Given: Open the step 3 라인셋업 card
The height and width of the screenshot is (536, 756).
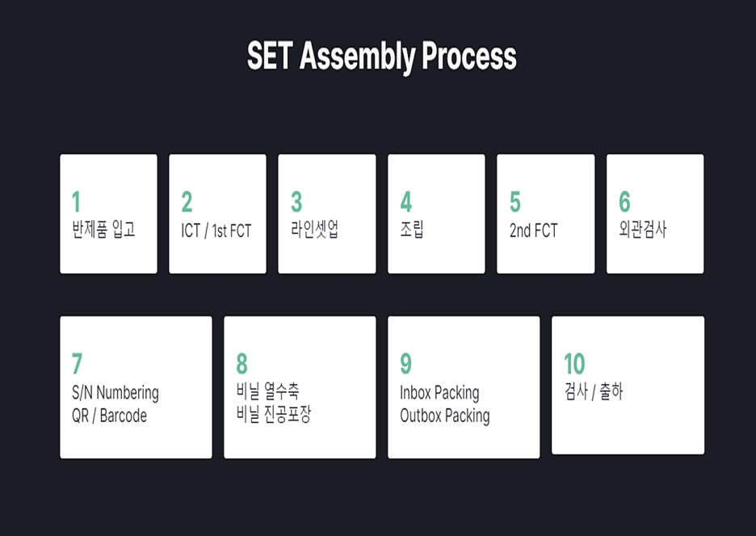Looking at the screenshot, I should [x=327, y=213].
